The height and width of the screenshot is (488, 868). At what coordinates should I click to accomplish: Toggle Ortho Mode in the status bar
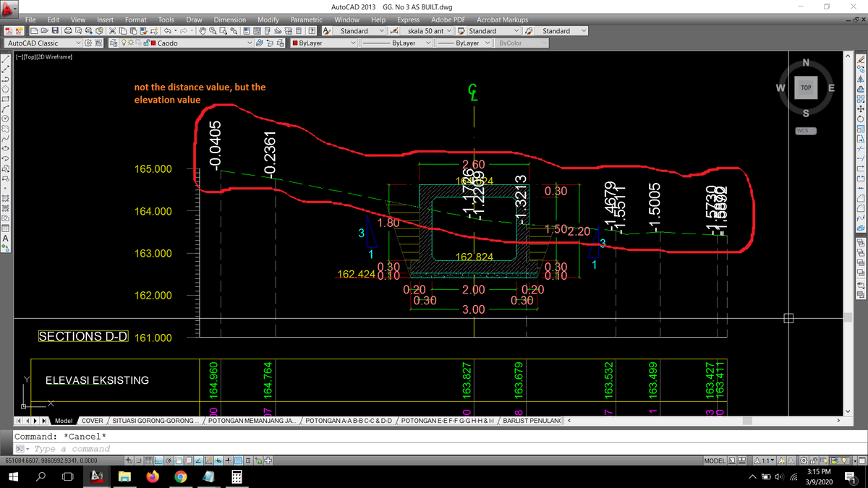point(158,461)
